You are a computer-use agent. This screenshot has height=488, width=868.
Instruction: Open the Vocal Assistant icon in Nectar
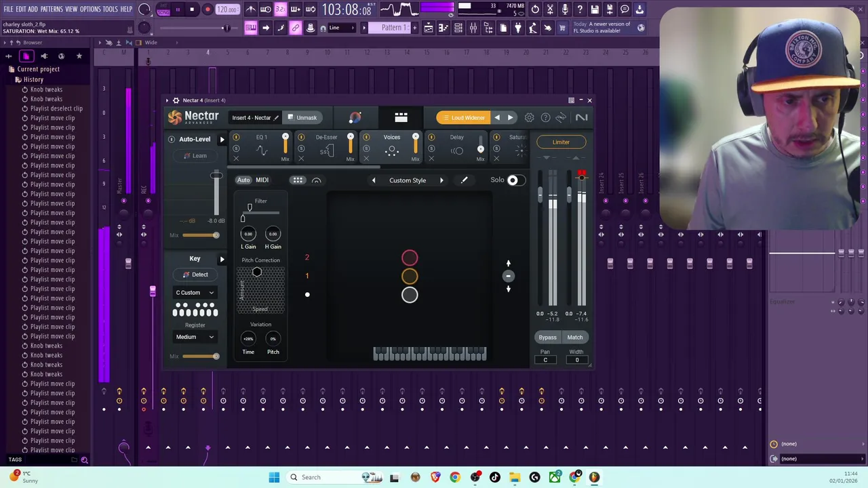pos(355,117)
